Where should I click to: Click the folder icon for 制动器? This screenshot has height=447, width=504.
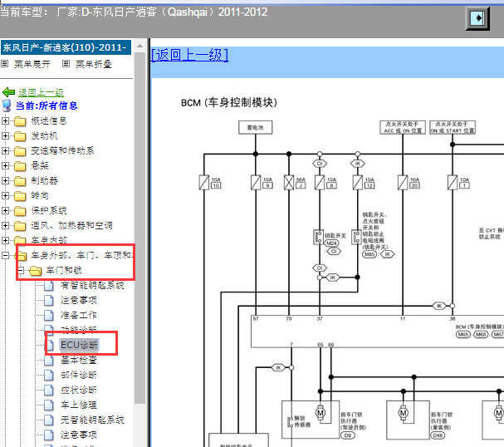point(20,181)
